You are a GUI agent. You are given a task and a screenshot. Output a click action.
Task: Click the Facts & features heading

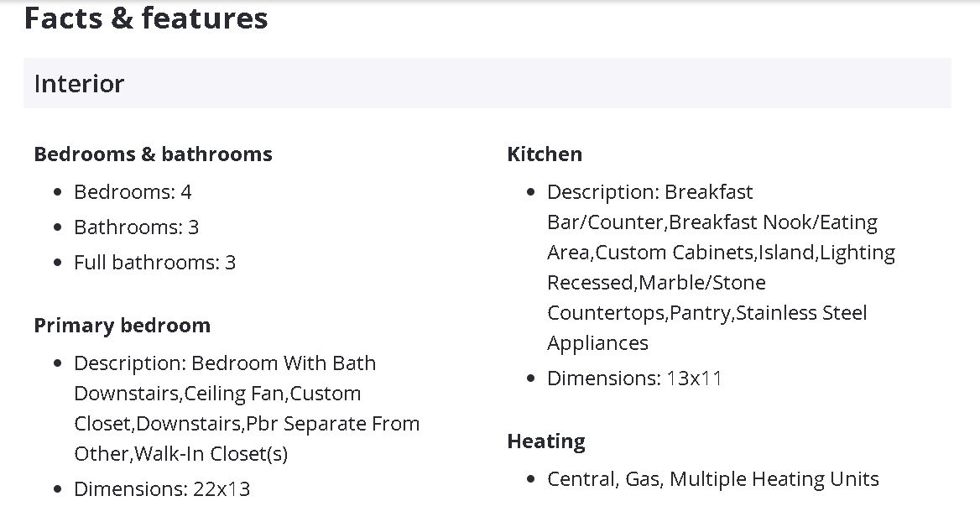click(x=146, y=18)
